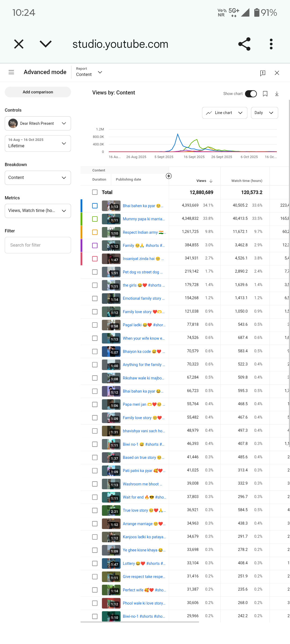The width and height of the screenshot is (290, 644).
Task: Open the browser three-dot menu
Action: (x=271, y=44)
